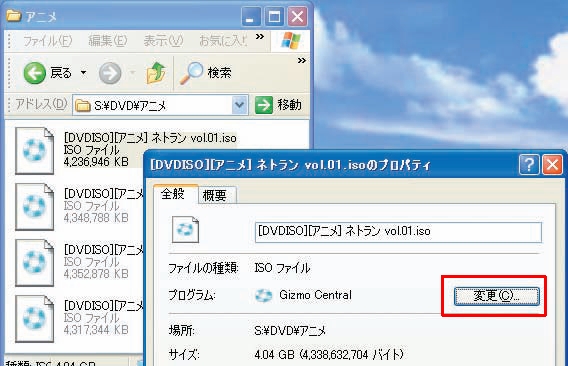This screenshot has width=568, height=366.
Task: Click the file name text field
Action: 398,231
